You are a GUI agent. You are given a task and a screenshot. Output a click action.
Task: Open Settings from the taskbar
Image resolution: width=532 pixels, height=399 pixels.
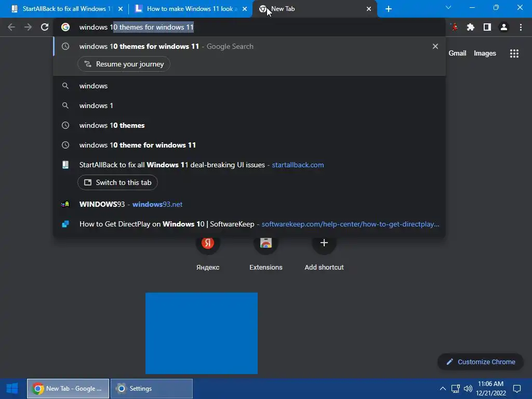click(152, 389)
